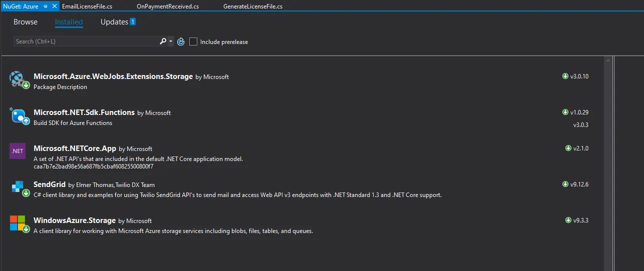644x271 pixels.
Task: Enable the Include prerelease checkbox
Action: pos(193,41)
